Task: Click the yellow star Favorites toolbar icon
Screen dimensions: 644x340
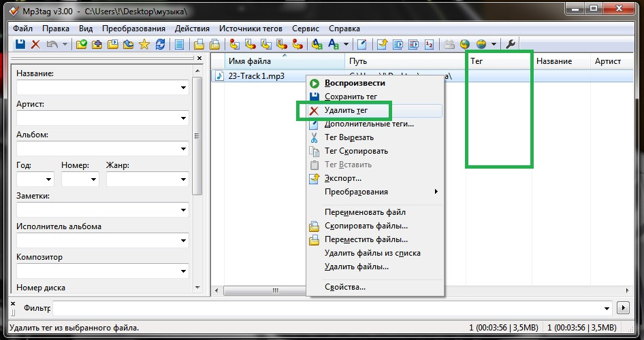Action: (144, 44)
